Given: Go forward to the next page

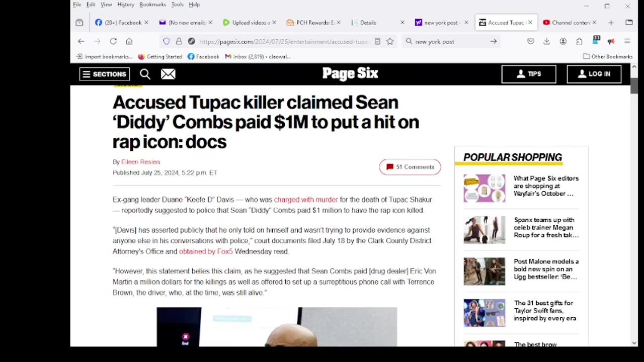Looking at the screenshot, I should pos(97,41).
